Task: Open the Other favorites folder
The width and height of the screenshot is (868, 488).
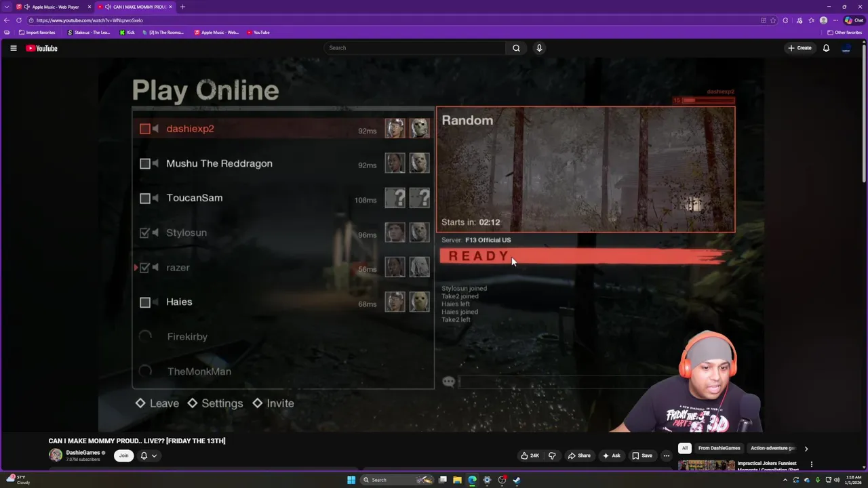Action: click(x=844, y=33)
